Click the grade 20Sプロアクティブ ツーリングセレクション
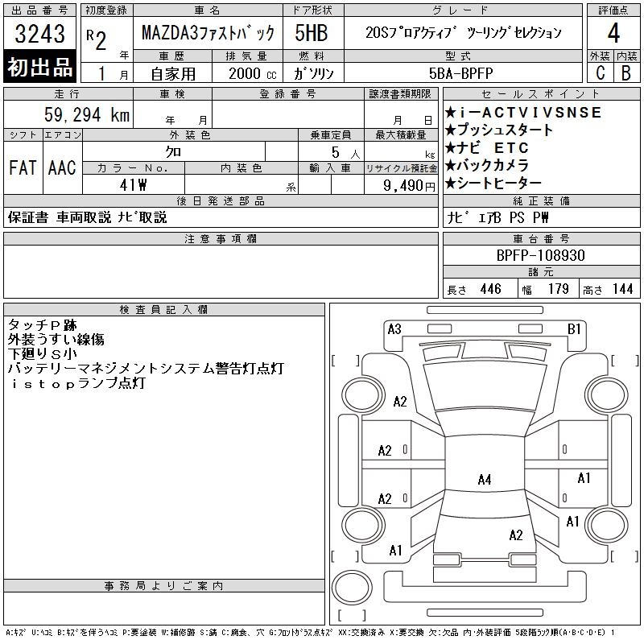The height and width of the screenshot is (644, 644). coord(464,32)
